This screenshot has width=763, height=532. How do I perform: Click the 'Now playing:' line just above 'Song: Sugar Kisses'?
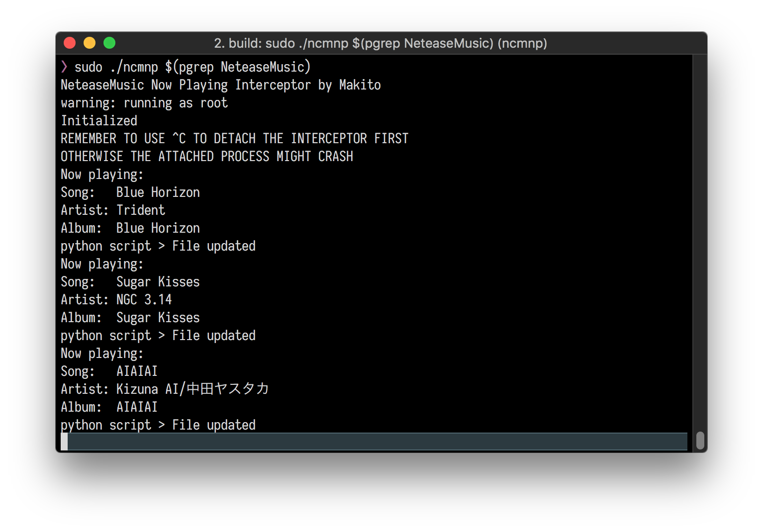(x=102, y=264)
